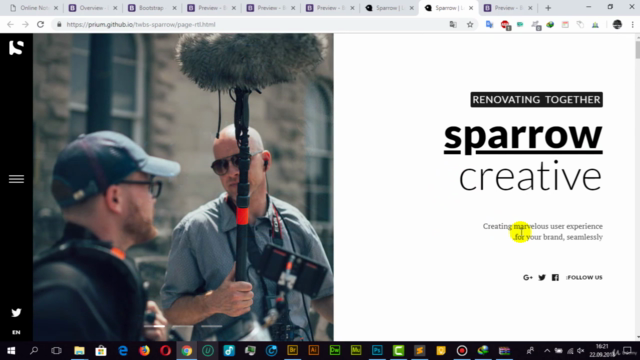Go back to the previous page

tap(10, 24)
